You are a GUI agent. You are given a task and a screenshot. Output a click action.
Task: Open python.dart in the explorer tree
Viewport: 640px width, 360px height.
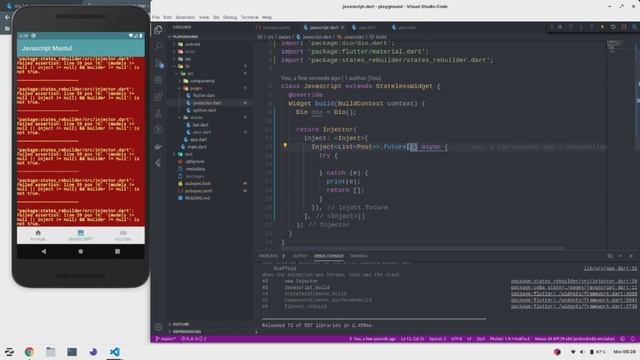point(204,110)
